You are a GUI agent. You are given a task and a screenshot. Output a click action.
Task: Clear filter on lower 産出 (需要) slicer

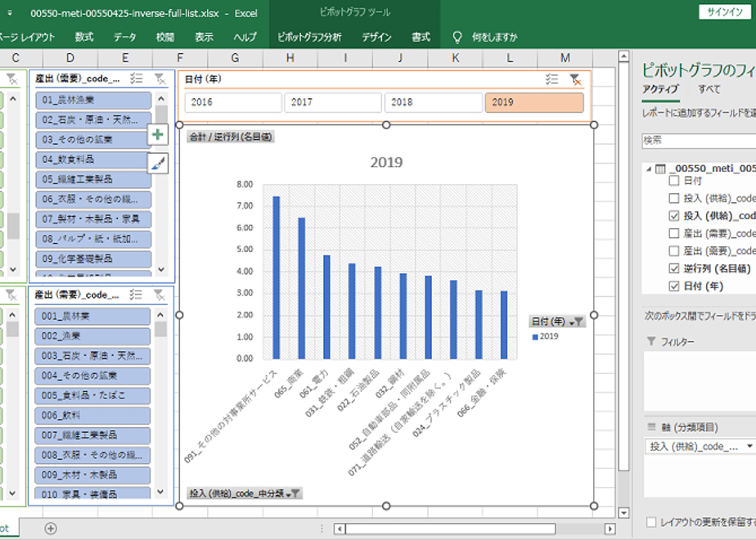pos(159,295)
